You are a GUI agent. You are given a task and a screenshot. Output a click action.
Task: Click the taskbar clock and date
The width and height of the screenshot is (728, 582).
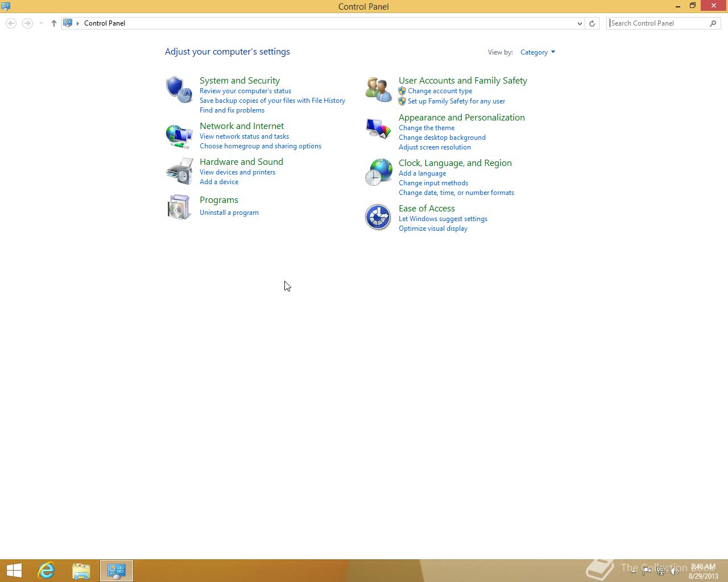tap(704, 571)
